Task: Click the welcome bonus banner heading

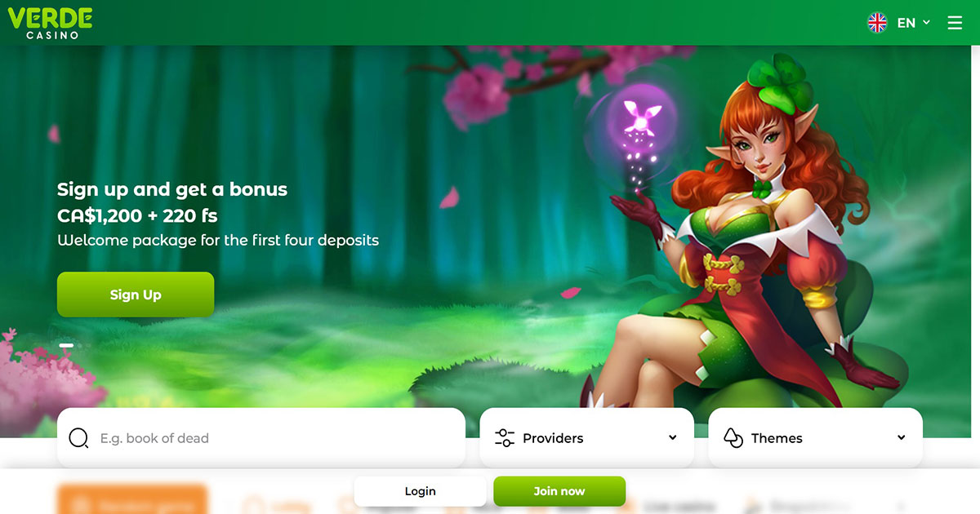Action: (x=172, y=189)
